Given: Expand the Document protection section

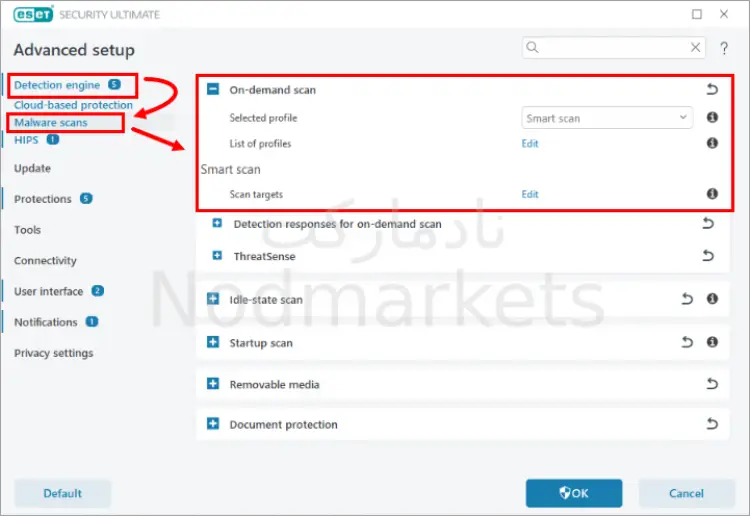Looking at the screenshot, I should pyautogui.click(x=213, y=424).
